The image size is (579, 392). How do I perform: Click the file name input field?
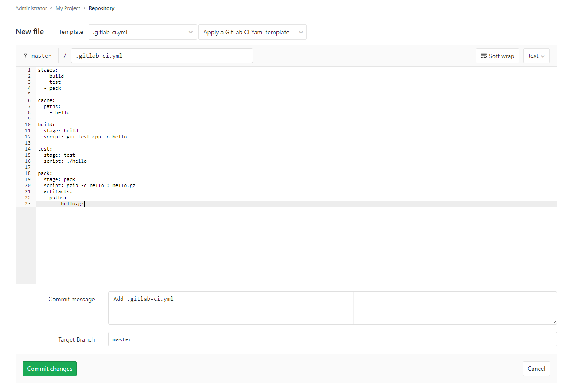(161, 56)
